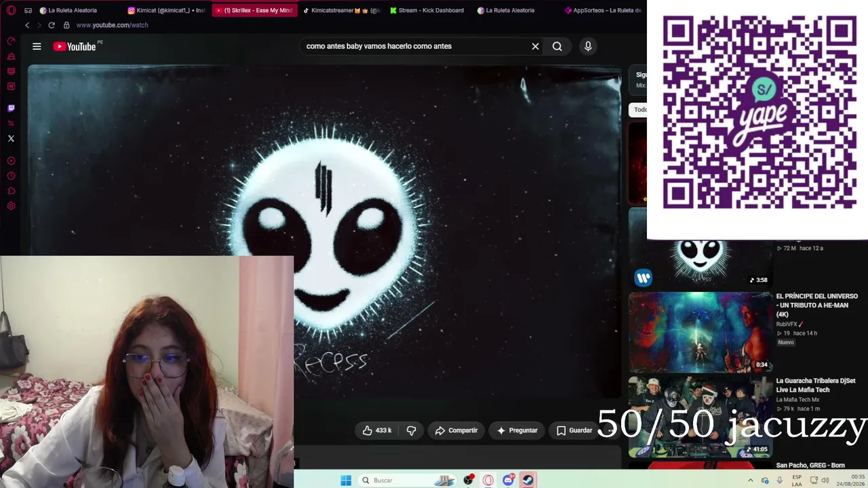Viewport: 868px width, 488px height.
Task: Open the tray microphone indicator
Action: 780,481
